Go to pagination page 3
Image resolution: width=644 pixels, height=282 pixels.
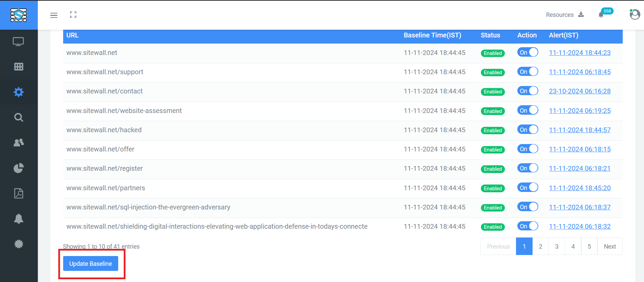pos(557,246)
